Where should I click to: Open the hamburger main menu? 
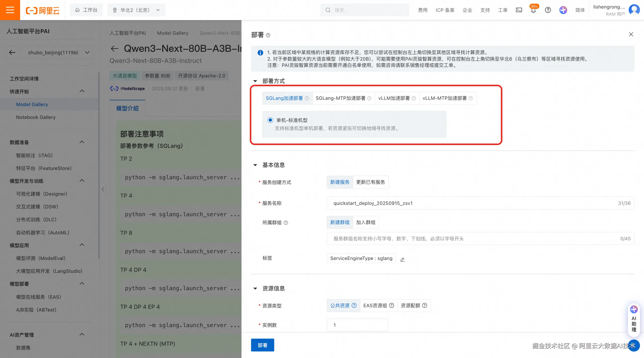click(x=10, y=10)
